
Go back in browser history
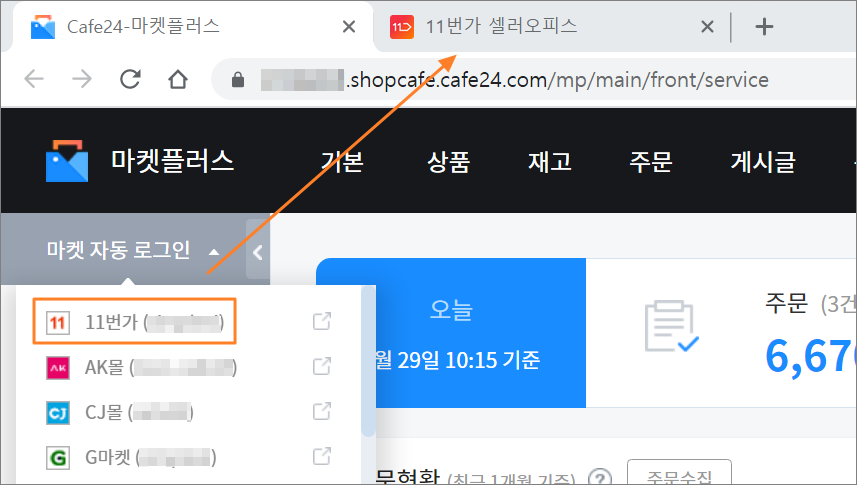tap(34, 79)
